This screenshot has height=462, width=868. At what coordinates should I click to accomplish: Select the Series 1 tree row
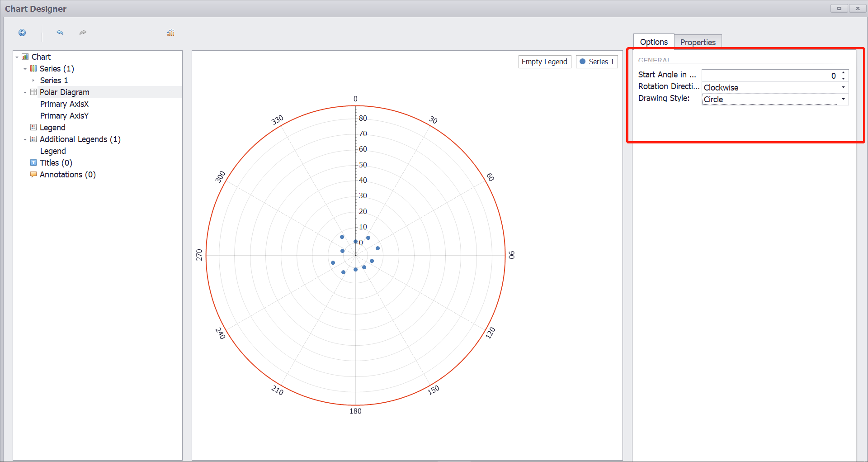point(54,80)
